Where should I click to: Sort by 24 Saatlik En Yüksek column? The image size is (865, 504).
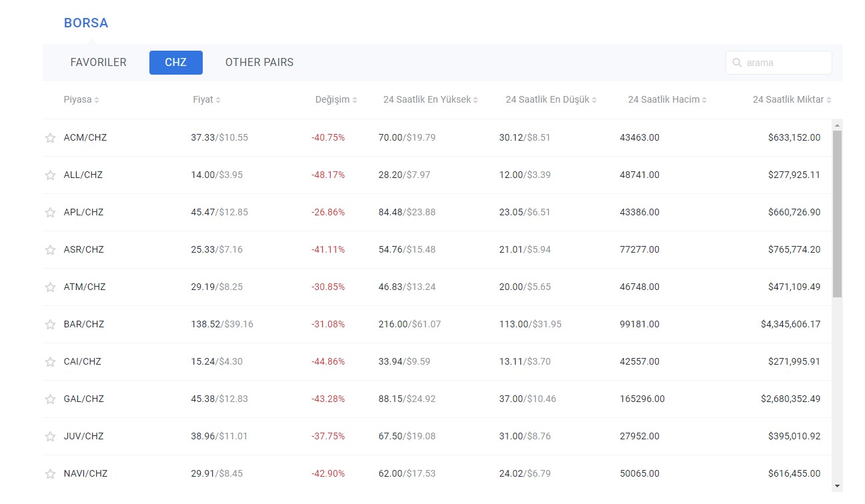429,99
